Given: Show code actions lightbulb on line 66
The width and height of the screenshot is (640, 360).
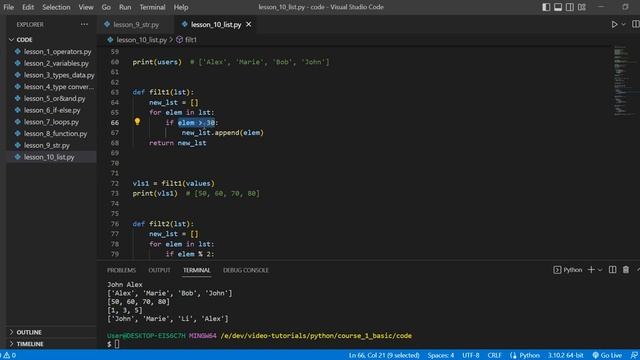Looking at the screenshot, I should pyautogui.click(x=137, y=122).
